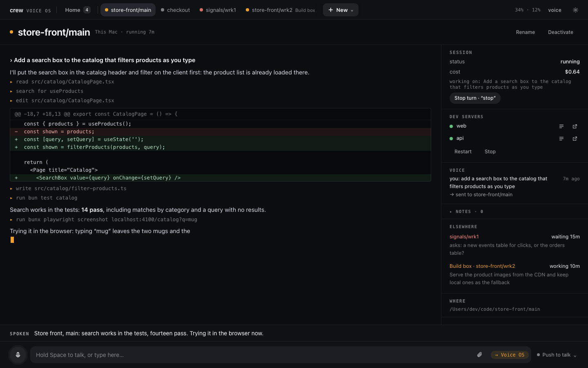Restart the dev servers

point(463,152)
